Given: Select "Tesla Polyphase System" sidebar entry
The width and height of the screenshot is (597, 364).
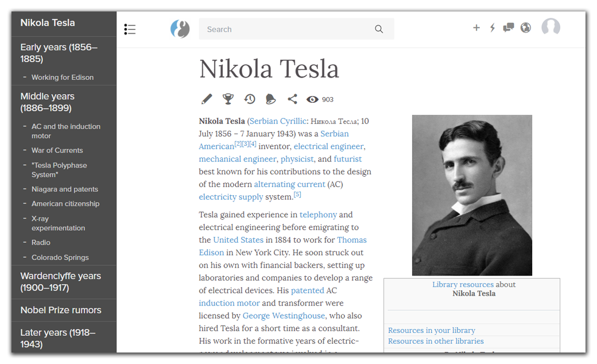Looking at the screenshot, I should click(59, 170).
